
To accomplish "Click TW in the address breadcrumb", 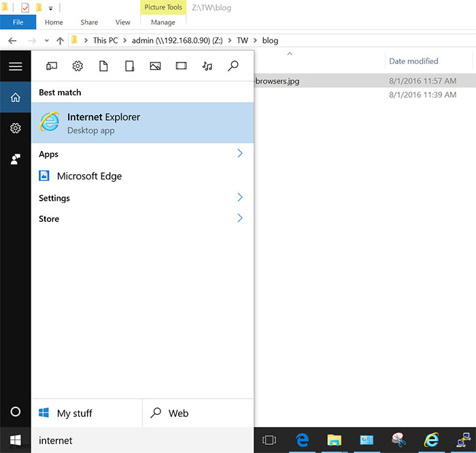I will 242,40.
